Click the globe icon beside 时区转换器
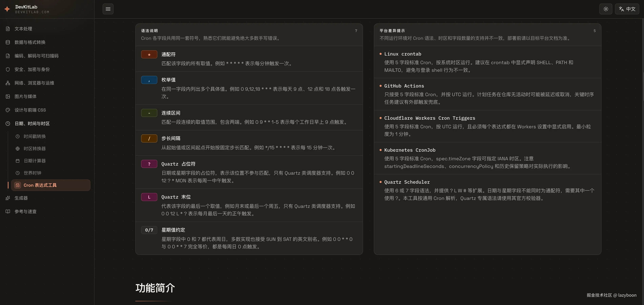Image resolution: width=644 pixels, height=305 pixels. click(17, 149)
